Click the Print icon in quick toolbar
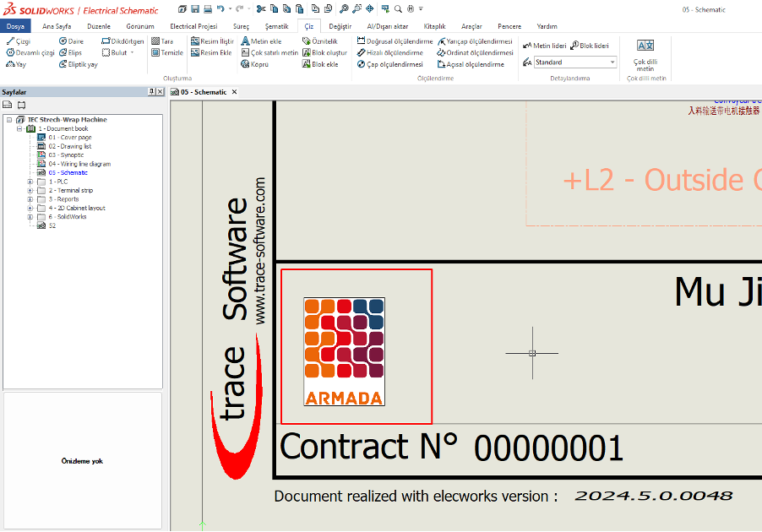 coord(208,8)
